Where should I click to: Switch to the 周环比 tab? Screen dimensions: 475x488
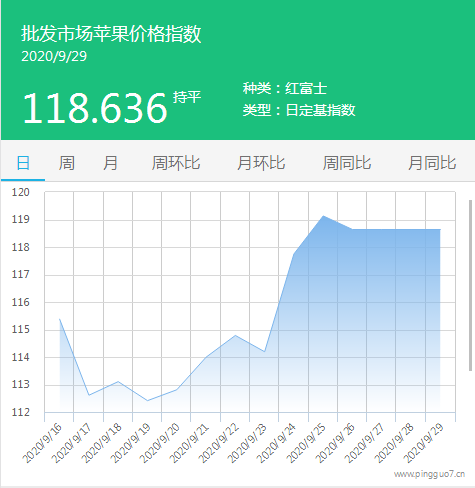[176, 163]
